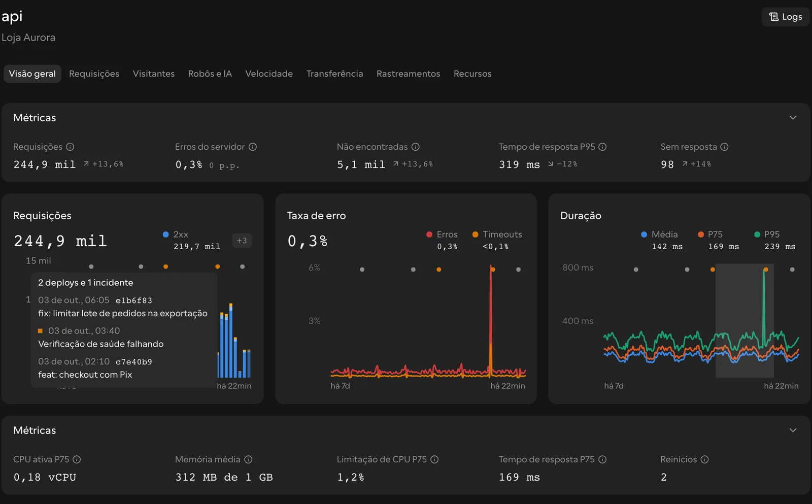Viewport: 812px width, 504px height.
Task: Click 'fix: limitar lote de pedidos na exportação'
Action: (123, 314)
